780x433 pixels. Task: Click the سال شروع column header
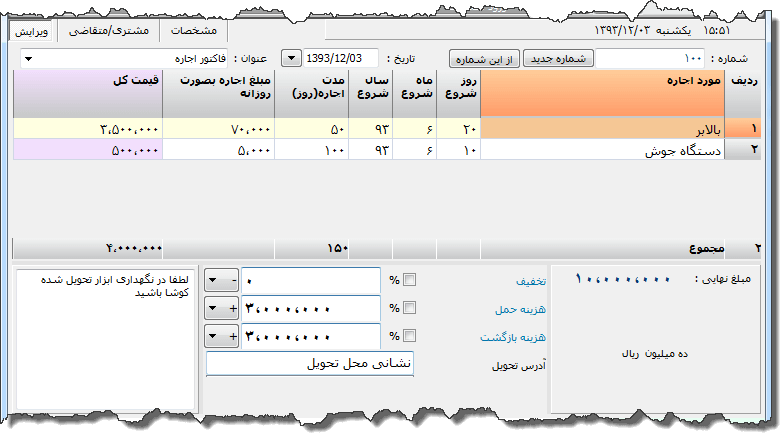pyautogui.click(x=371, y=94)
